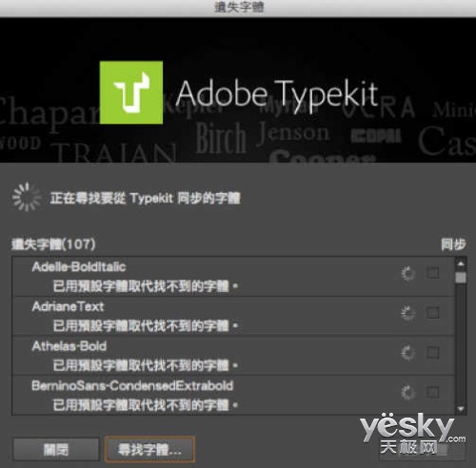Click substitution note under Adelle-BoldItalic
476x468 pixels.
click(146, 286)
